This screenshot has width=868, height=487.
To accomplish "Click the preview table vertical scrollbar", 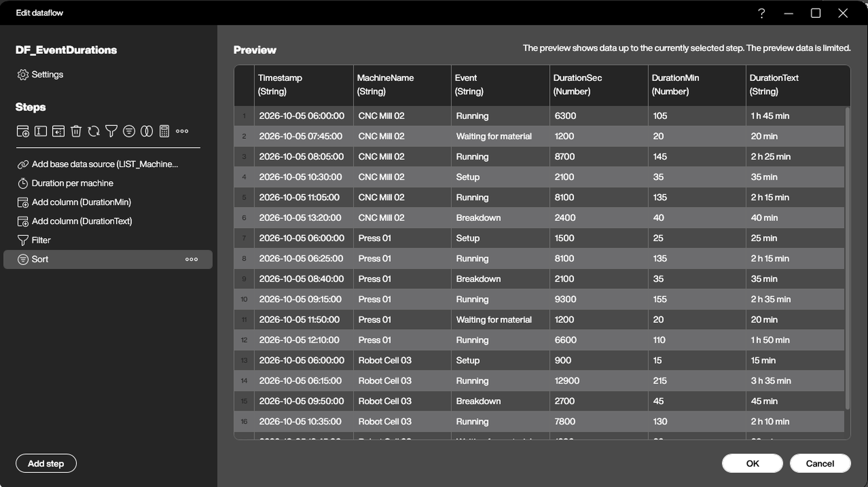I will click(x=847, y=258).
